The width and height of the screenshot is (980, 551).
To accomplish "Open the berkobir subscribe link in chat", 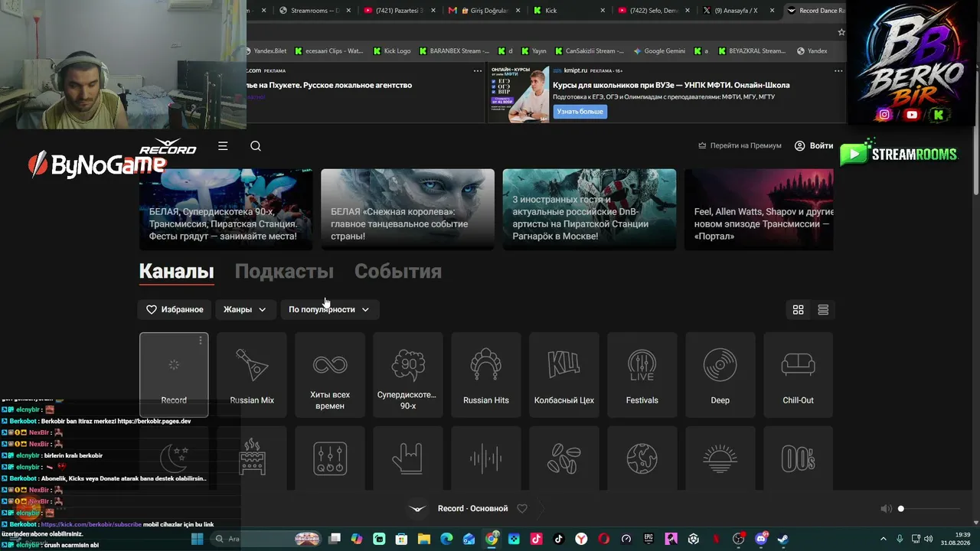I will point(92,524).
